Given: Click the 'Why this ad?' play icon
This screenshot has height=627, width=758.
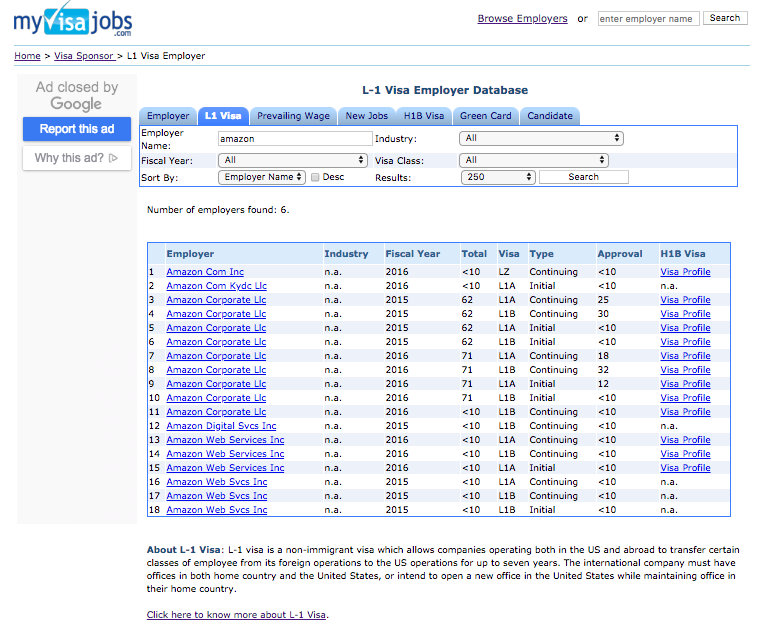Looking at the screenshot, I should tap(114, 158).
